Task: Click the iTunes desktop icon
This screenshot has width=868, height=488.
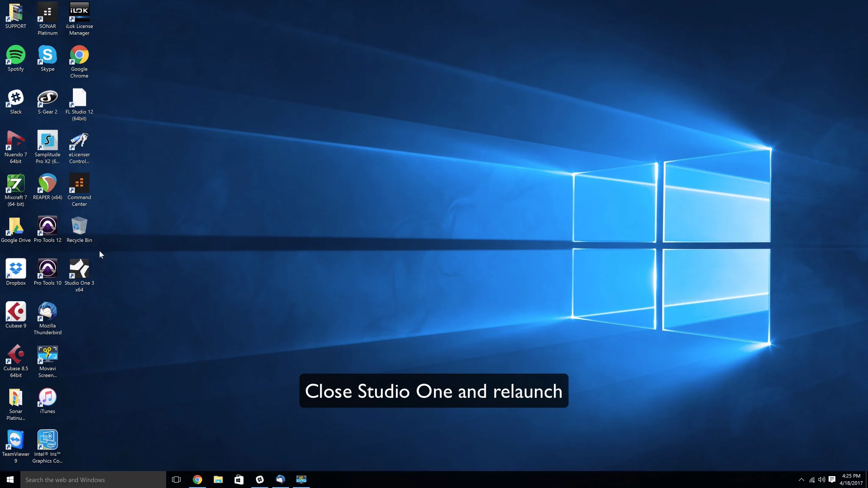Action: 47,401
